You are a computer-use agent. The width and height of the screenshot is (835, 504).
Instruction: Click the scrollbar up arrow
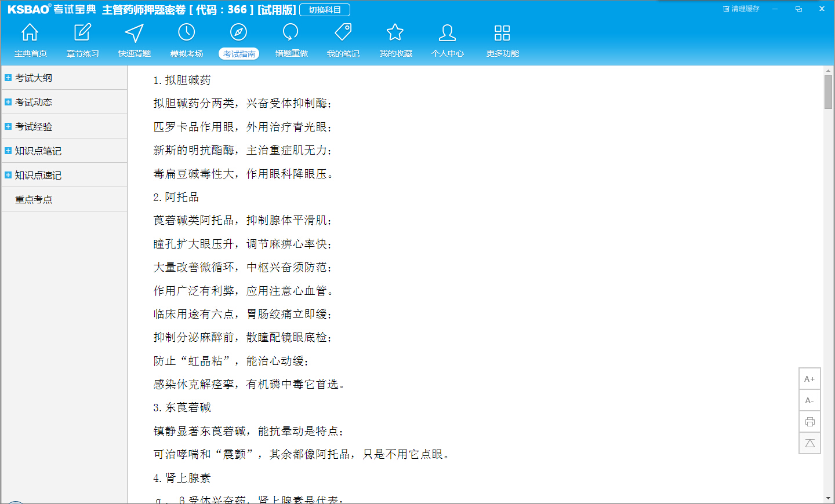pyautogui.click(x=828, y=71)
